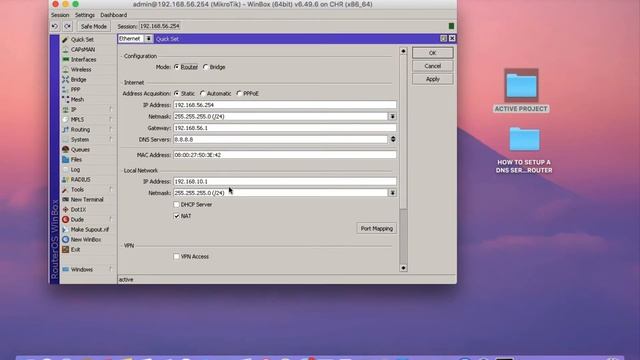This screenshot has width=640, height=360.
Task: Launch New WinBox
Action: click(x=86, y=240)
